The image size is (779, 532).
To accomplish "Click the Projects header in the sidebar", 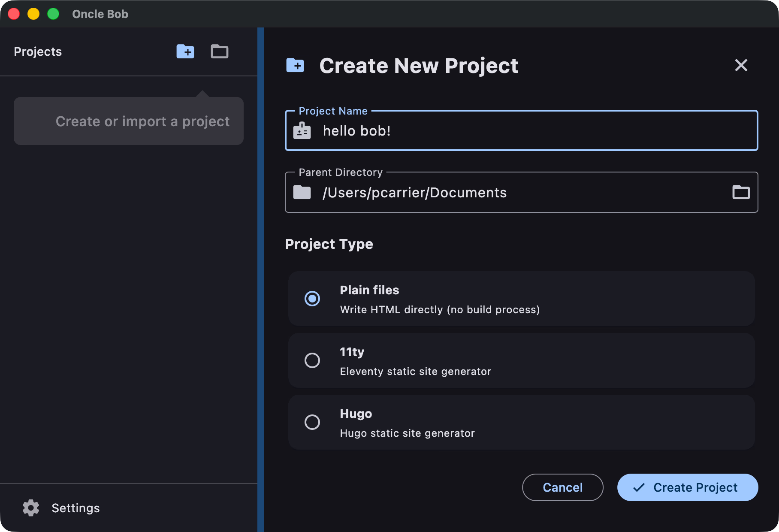I will pos(37,51).
